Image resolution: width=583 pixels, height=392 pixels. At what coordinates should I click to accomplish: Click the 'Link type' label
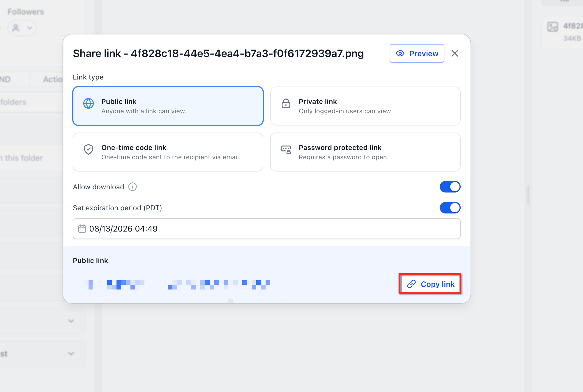(88, 77)
